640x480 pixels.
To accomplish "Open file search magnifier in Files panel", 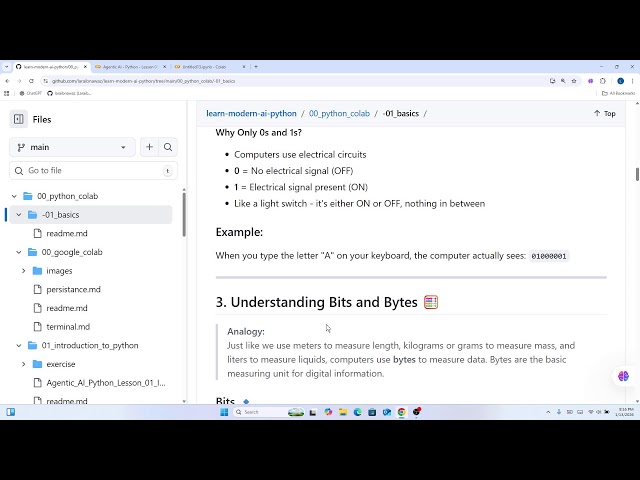I will tap(168, 147).
